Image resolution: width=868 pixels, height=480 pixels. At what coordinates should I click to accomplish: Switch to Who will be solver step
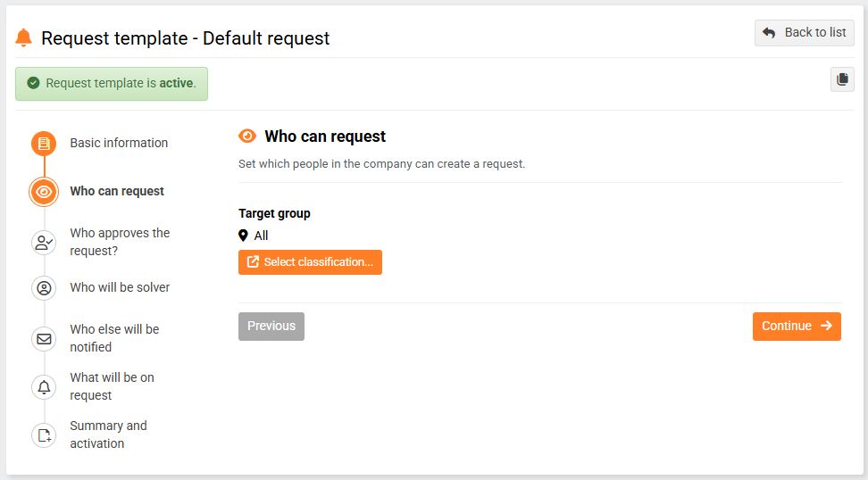[120, 287]
